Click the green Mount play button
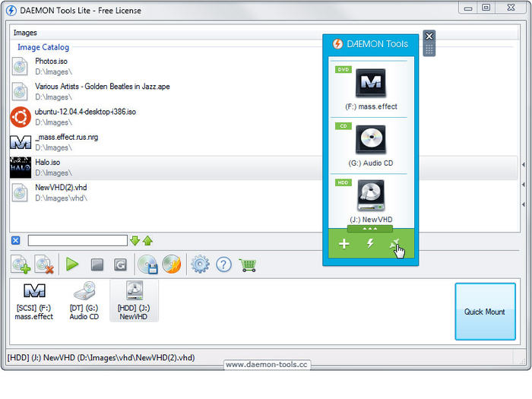The width and height of the screenshot is (532, 399). (x=72, y=264)
